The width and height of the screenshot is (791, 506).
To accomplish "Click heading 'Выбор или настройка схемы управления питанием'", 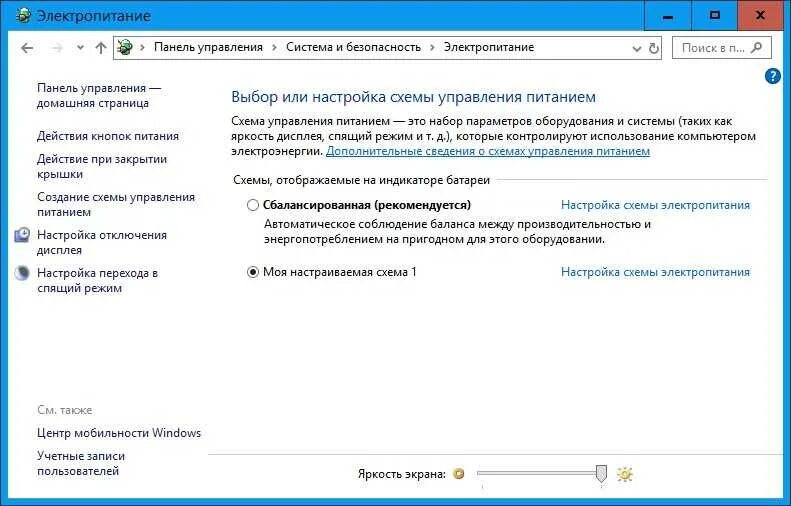I will point(413,96).
